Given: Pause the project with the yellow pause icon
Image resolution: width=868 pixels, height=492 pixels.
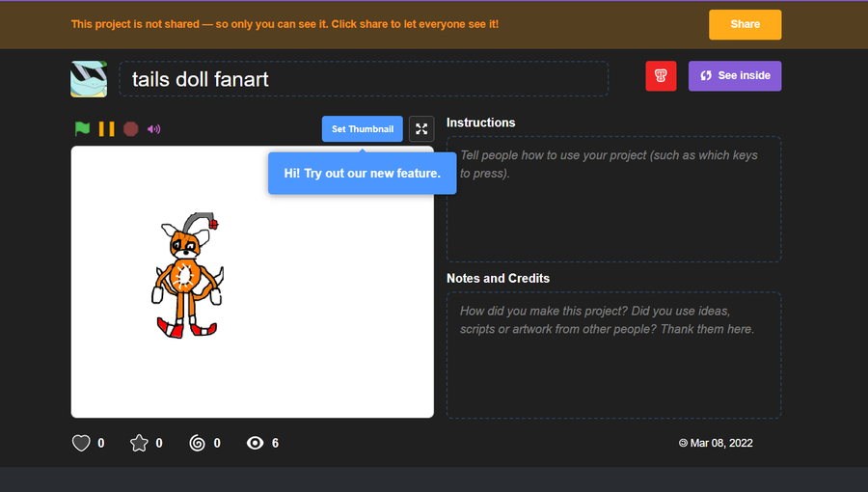Looking at the screenshot, I should click(x=106, y=129).
